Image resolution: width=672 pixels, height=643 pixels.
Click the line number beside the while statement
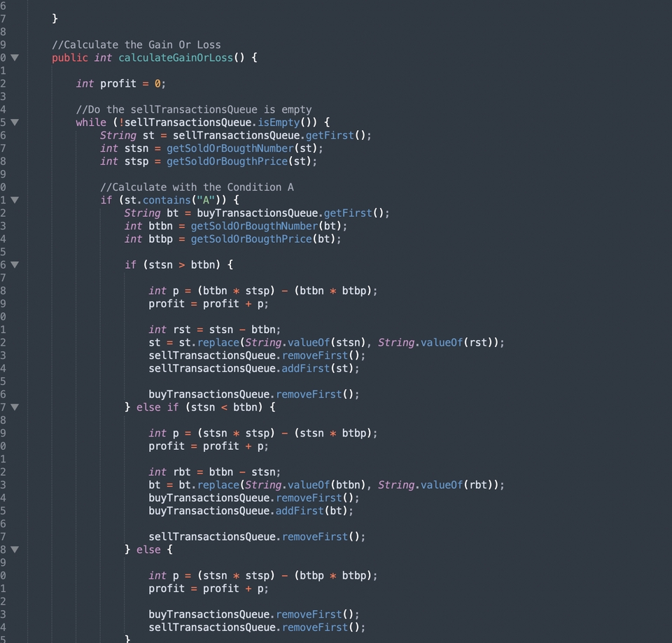pos(3,122)
